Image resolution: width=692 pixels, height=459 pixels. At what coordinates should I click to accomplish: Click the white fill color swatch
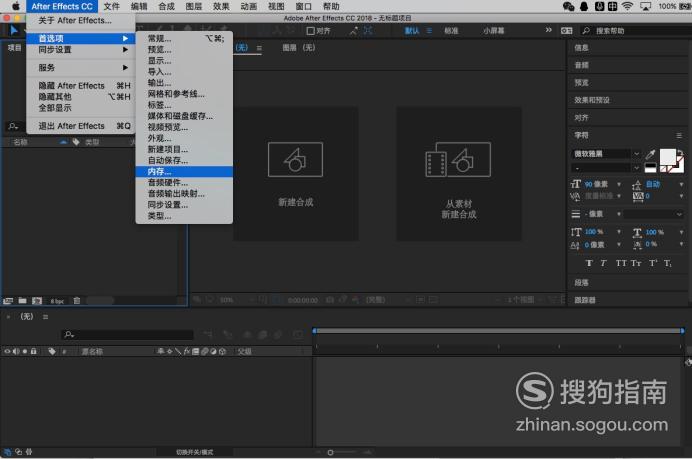point(667,156)
